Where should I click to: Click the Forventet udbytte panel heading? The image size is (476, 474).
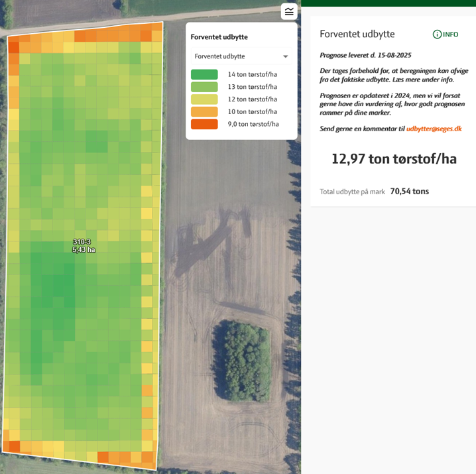pyautogui.click(x=357, y=34)
